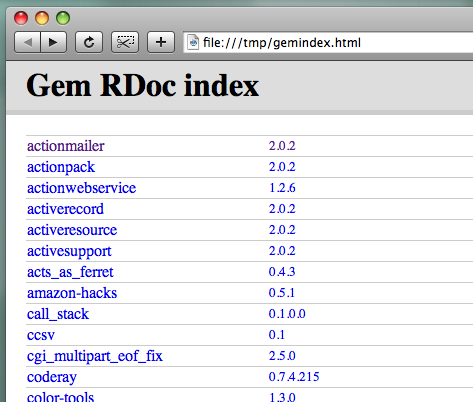This screenshot has width=473, height=402.
Task: Click version 0.4.3 for acts_as_ferret
Action: click(x=282, y=272)
